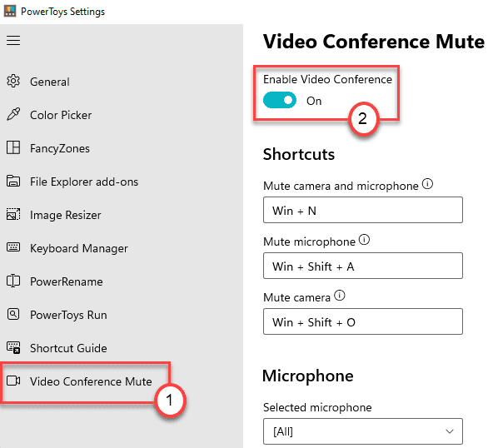498x448 pixels.
Task: Click the Win + Shift + A shortcut field
Action: (x=363, y=266)
